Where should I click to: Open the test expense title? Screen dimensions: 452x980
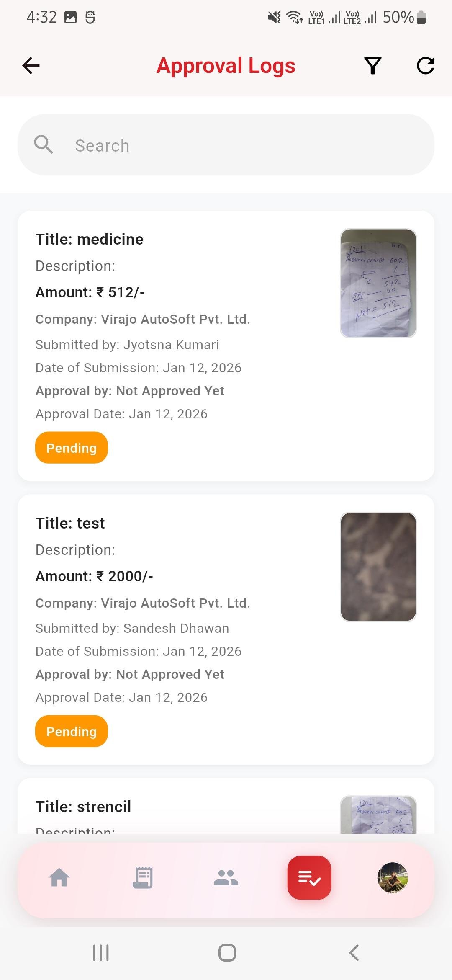pyautogui.click(x=70, y=523)
